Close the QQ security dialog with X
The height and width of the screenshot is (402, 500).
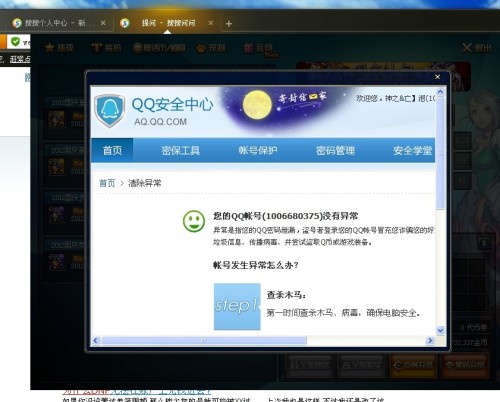click(437, 77)
